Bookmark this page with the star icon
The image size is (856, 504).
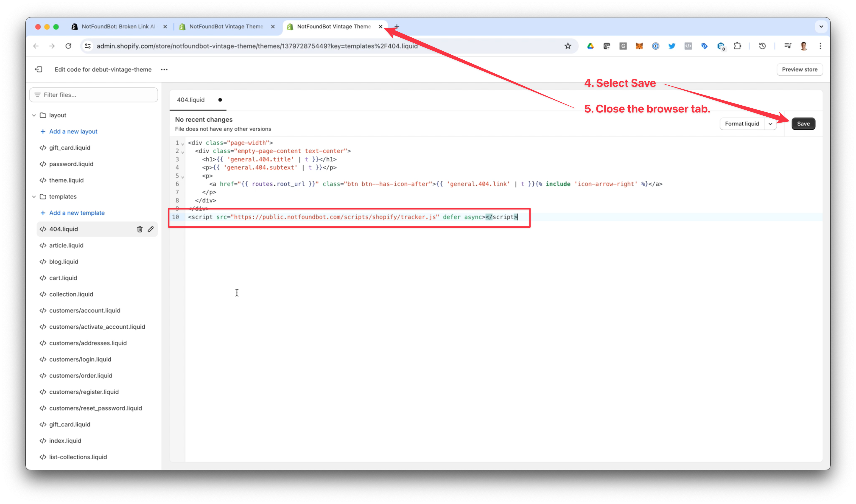point(568,46)
